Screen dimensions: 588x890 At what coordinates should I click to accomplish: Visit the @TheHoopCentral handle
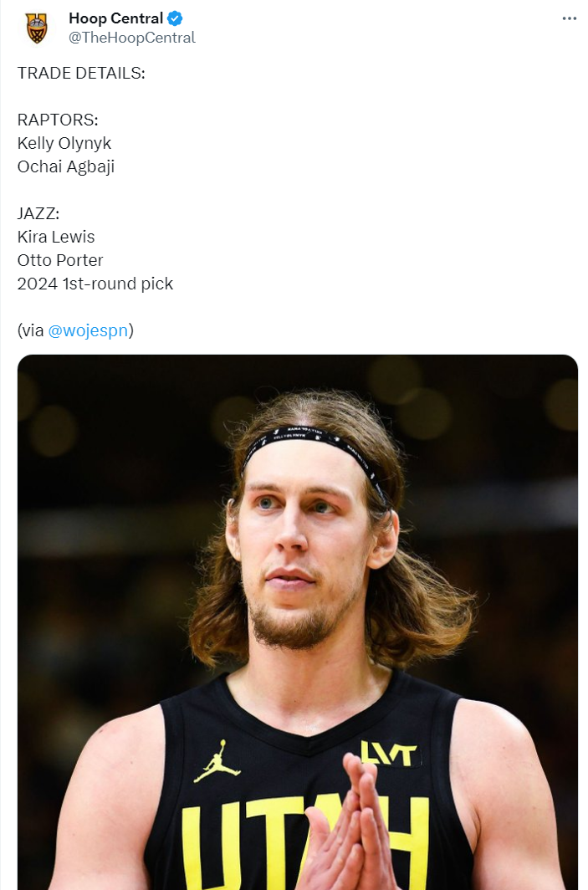click(131, 38)
